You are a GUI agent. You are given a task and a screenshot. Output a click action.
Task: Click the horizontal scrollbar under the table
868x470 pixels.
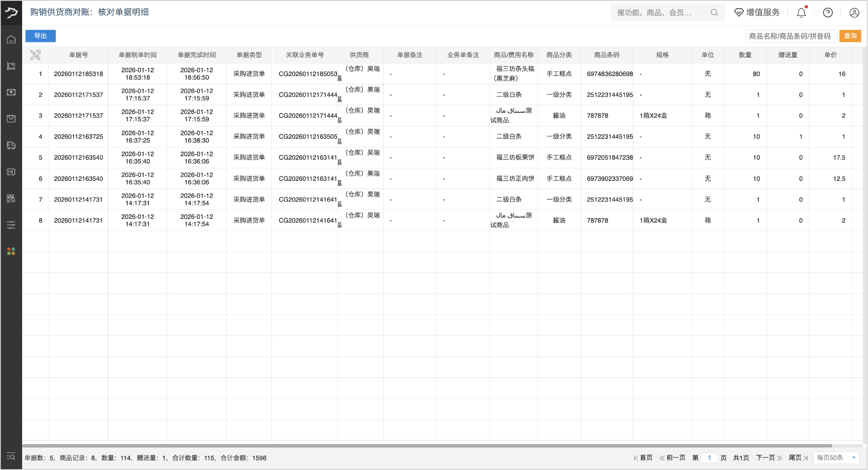[426, 445]
